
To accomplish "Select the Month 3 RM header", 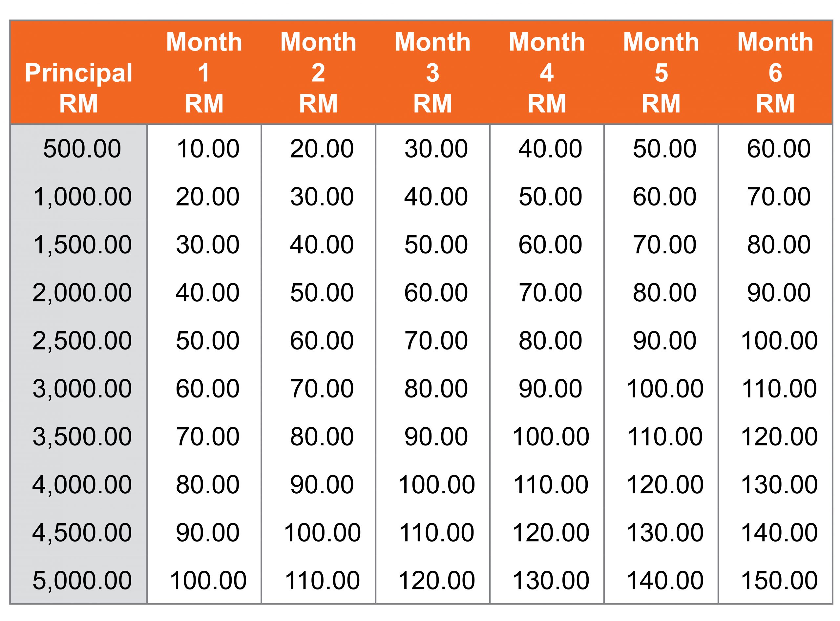I will coord(432,73).
